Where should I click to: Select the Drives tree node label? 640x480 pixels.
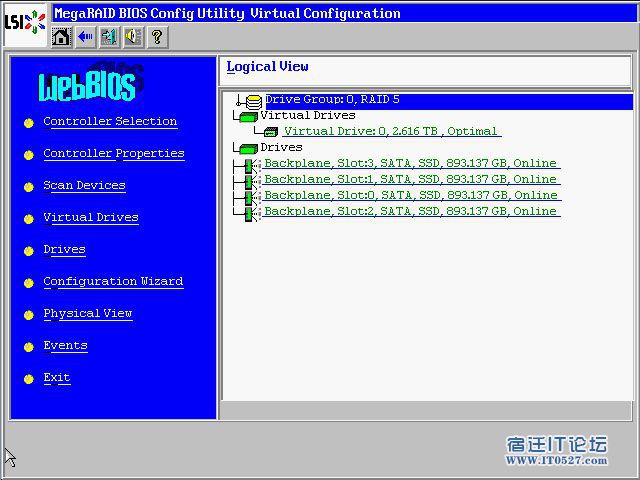point(281,147)
